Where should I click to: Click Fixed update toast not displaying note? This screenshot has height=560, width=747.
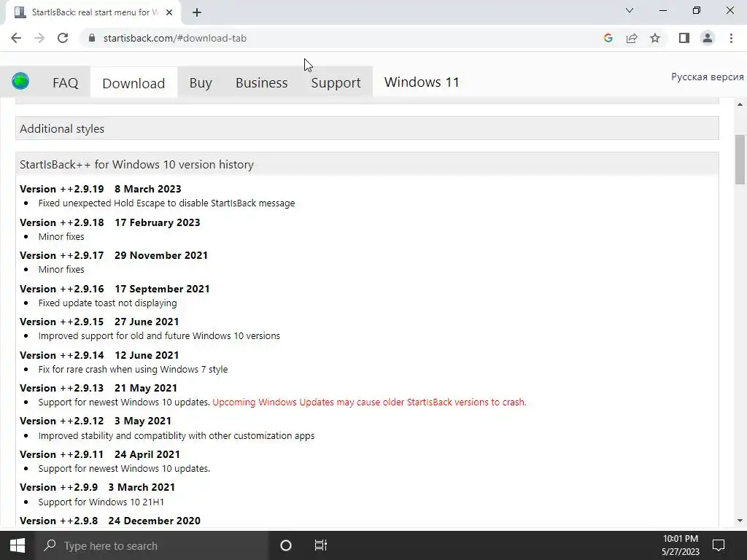(108, 303)
